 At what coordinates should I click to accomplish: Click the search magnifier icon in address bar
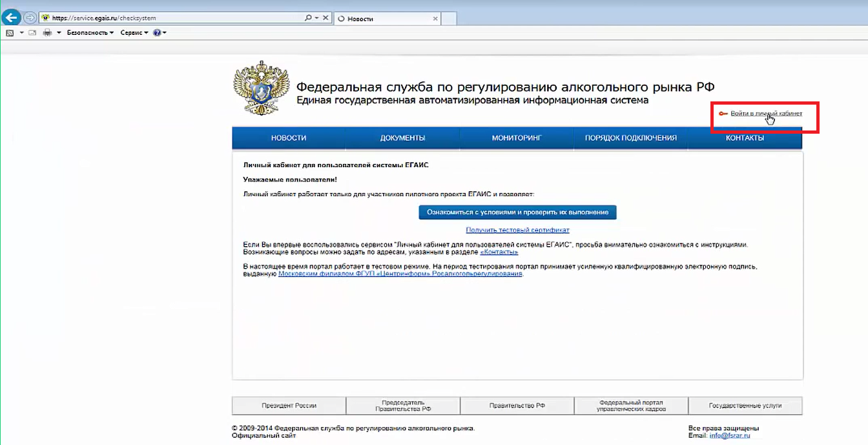309,18
